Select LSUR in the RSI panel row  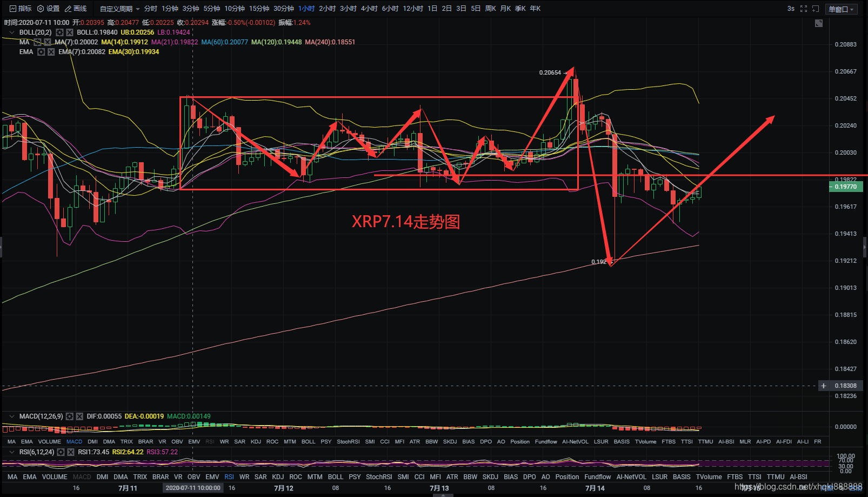coord(659,477)
